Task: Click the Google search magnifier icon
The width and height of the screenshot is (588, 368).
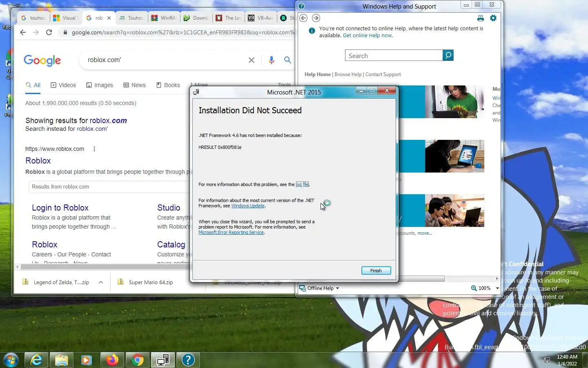Action: click(x=287, y=60)
